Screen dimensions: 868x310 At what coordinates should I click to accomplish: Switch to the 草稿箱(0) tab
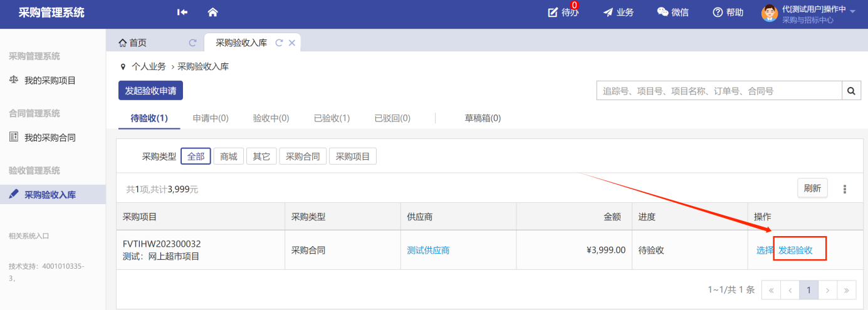(x=482, y=118)
